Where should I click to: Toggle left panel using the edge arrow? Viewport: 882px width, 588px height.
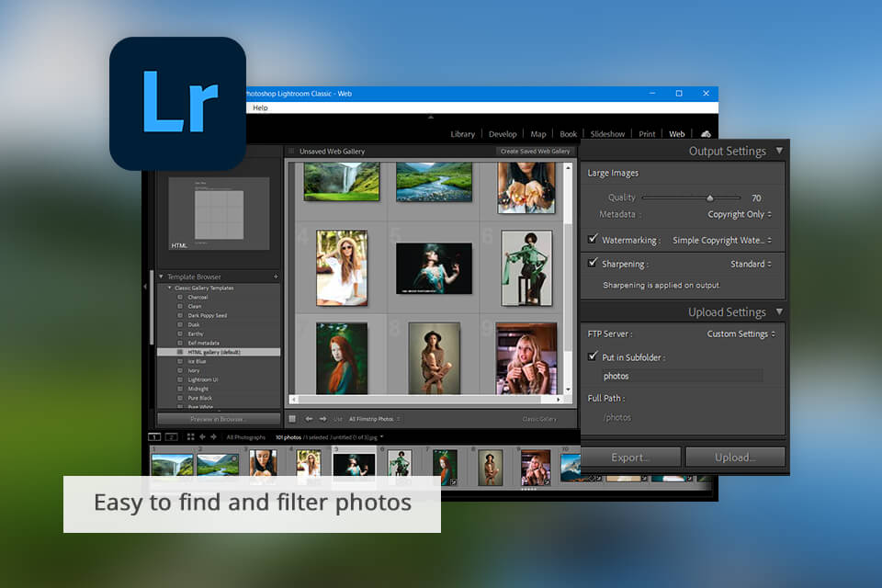(x=145, y=287)
